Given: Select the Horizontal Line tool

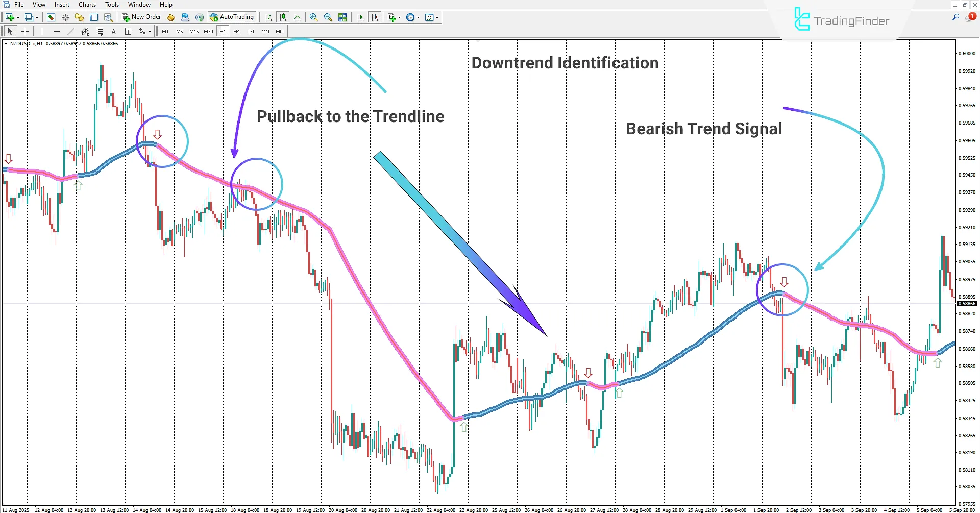Looking at the screenshot, I should coord(57,31).
